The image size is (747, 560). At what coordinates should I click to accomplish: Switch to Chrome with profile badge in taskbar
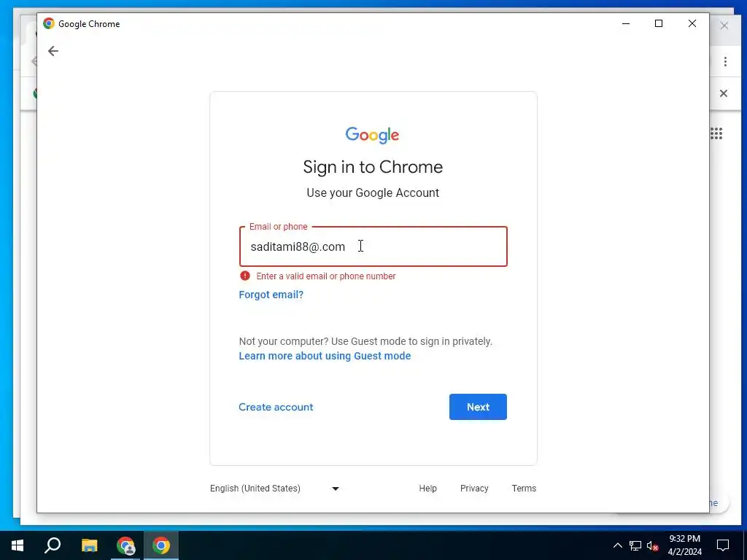coord(125,545)
